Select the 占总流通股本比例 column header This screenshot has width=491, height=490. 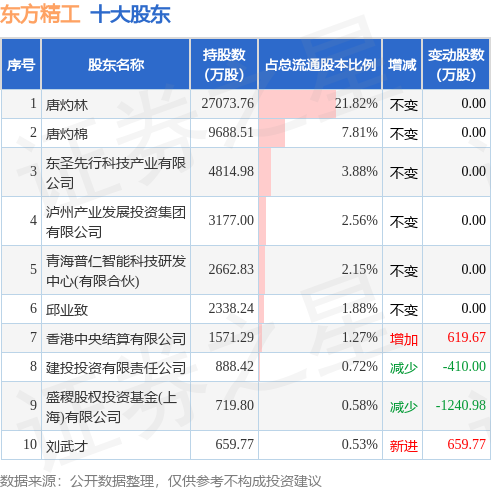pos(320,64)
